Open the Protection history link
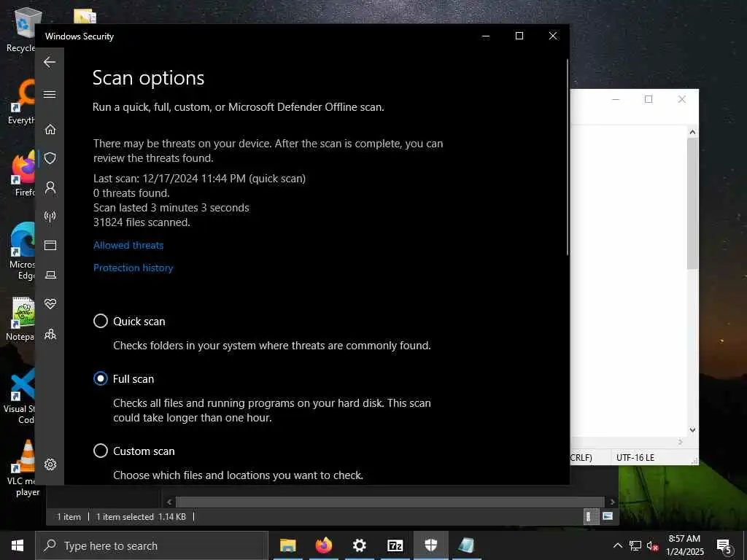 [133, 268]
